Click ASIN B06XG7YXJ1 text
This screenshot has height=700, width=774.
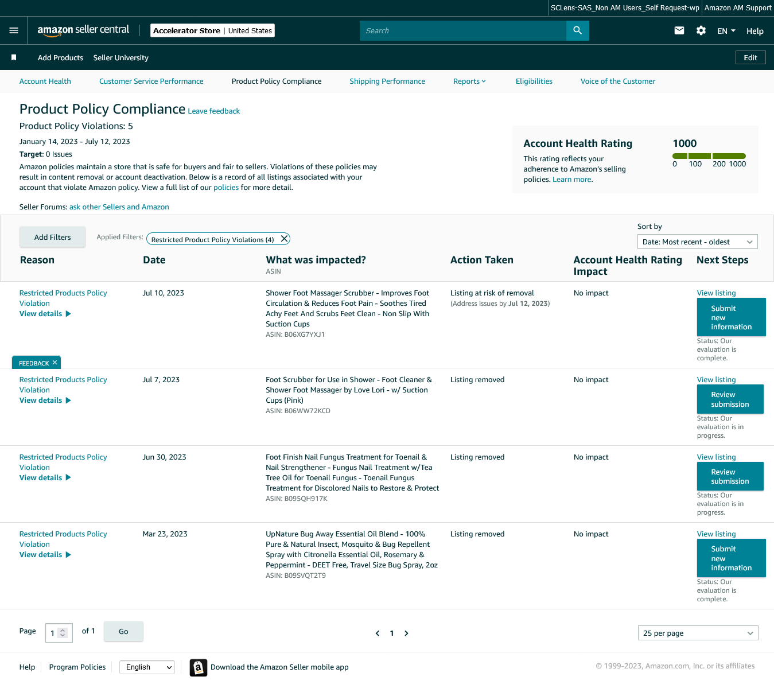point(295,335)
